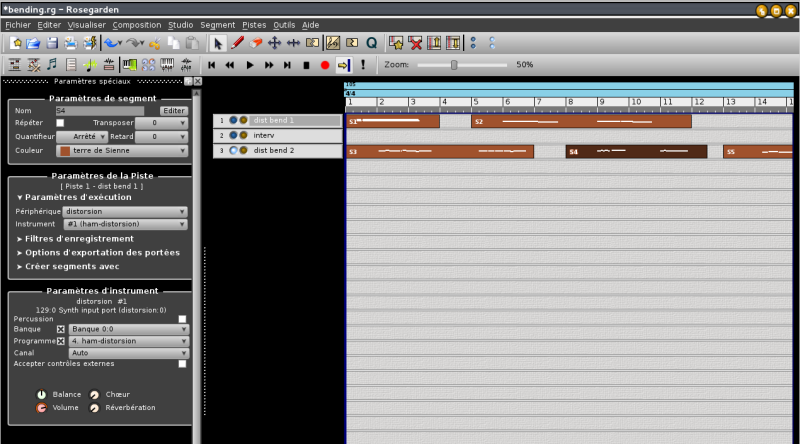Select the move segment tool
This screenshot has width=800, height=444.
pos(274,43)
